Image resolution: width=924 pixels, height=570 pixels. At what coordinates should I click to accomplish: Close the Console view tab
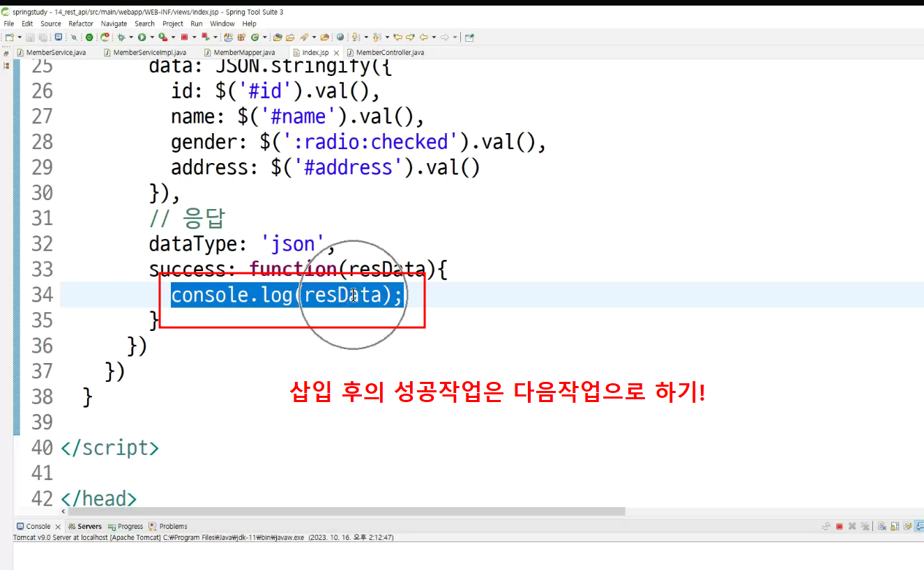(58, 527)
